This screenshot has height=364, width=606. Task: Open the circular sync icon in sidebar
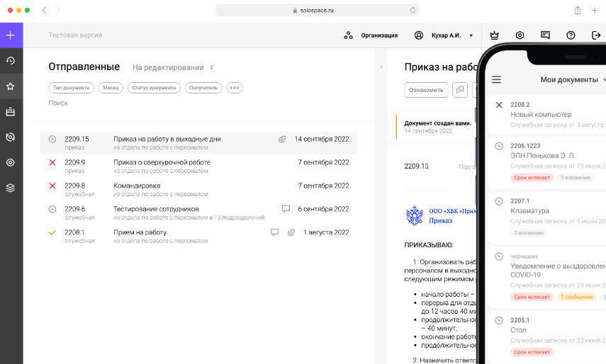[11, 137]
